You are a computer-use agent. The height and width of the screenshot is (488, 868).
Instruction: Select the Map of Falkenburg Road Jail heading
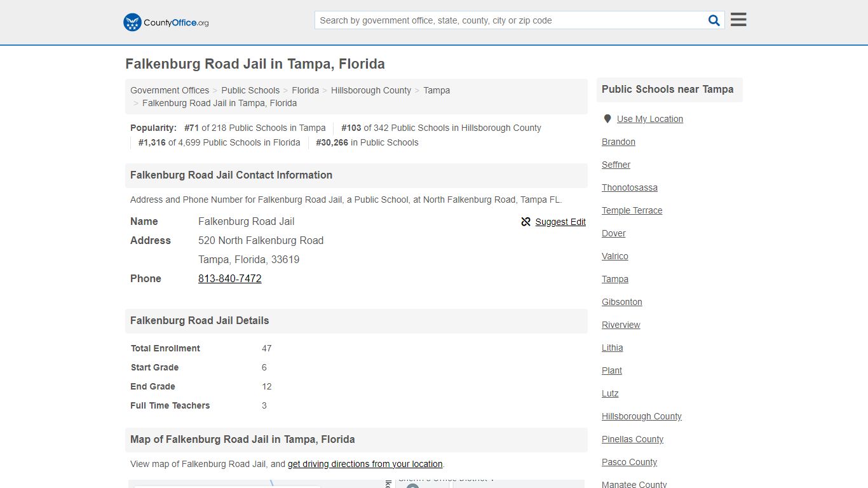[x=243, y=440]
